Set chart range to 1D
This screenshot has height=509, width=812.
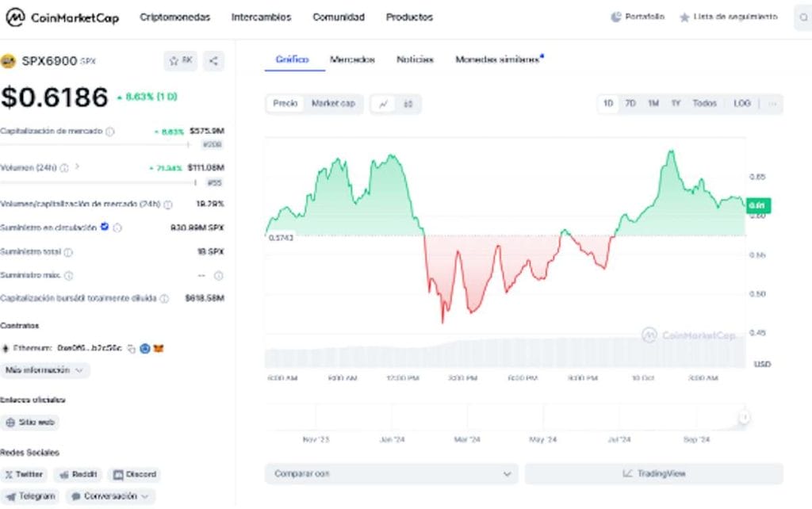click(608, 104)
